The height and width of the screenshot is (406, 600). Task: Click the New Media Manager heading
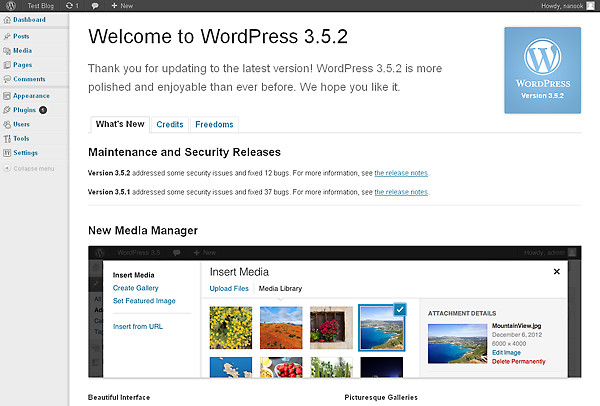click(x=143, y=231)
